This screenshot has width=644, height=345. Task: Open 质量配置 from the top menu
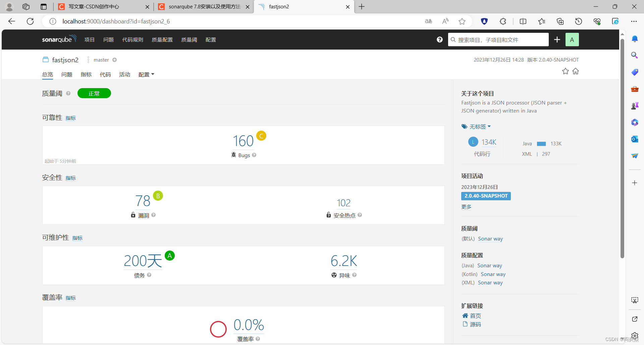tap(162, 40)
